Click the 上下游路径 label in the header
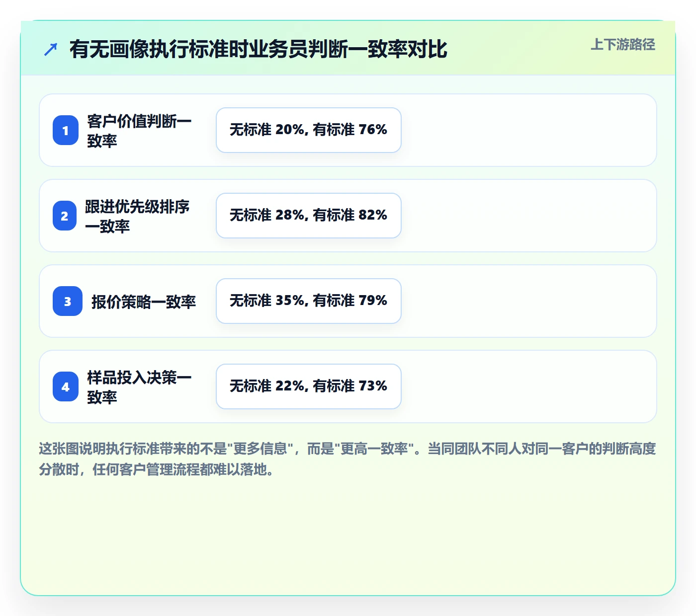696x616 pixels. (x=623, y=45)
